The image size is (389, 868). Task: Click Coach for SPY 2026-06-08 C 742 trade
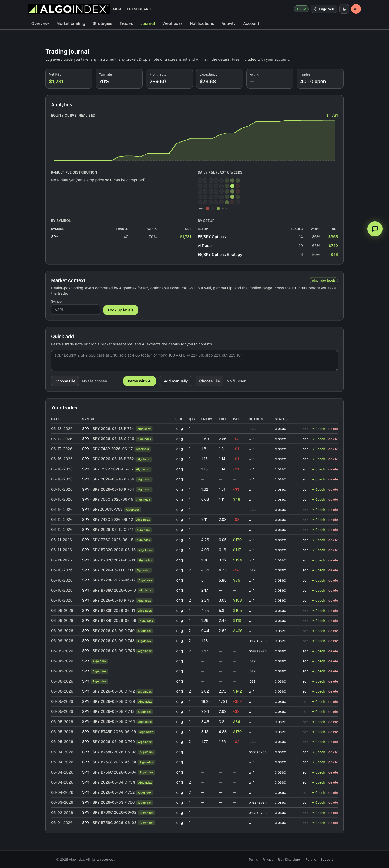coord(318,691)
